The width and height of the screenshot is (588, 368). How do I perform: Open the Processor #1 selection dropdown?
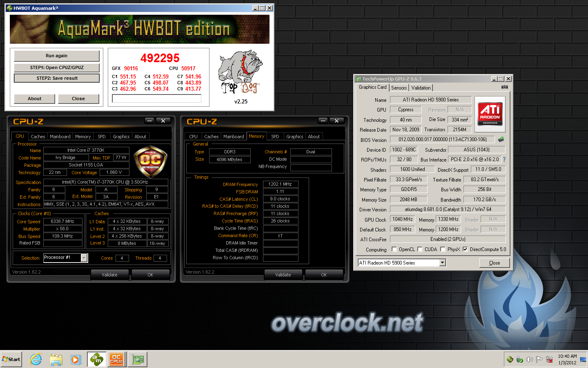[x=84, y=258]
